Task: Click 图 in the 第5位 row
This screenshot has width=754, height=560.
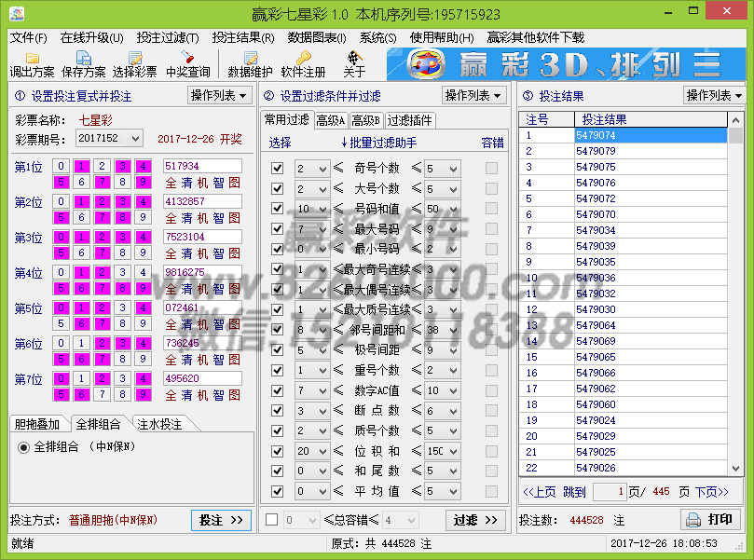Action: tap(234, 324)
